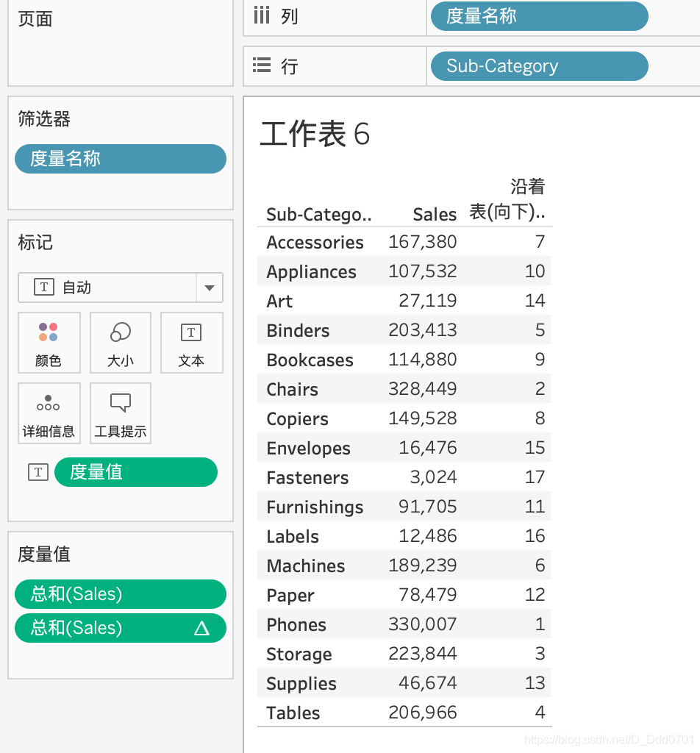Open the 工具提示 (Tooltip) marks editor

pyautogui.click(x=120, y=413)
